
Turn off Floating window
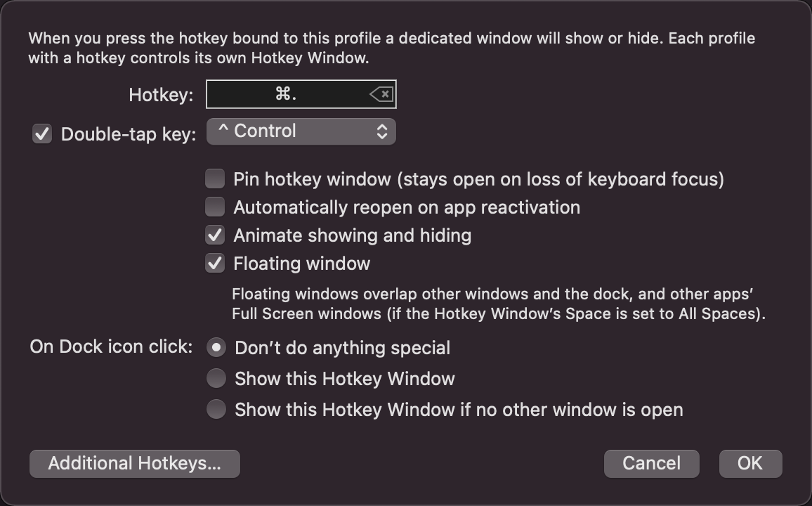(214, 263)
